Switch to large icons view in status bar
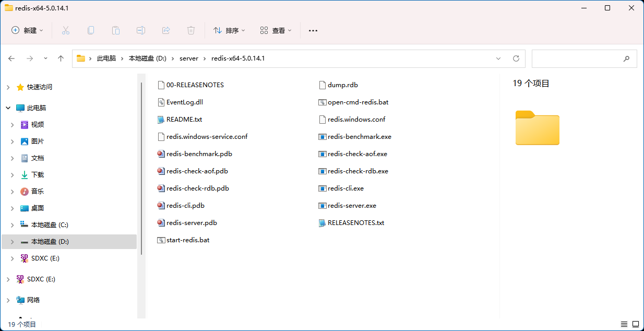644x331 pixels. pyautogui.click(x=635, y=325)
